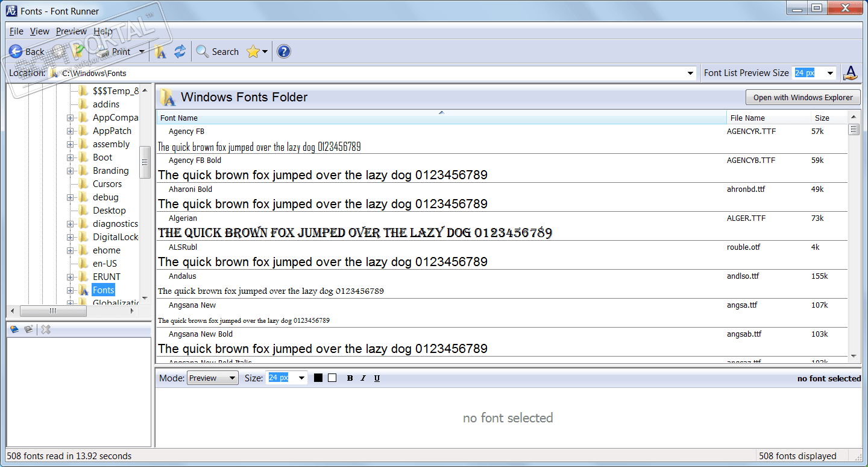Expand the assembly folder node
This screenshot has height=467, width=868.
click(70, 144)
